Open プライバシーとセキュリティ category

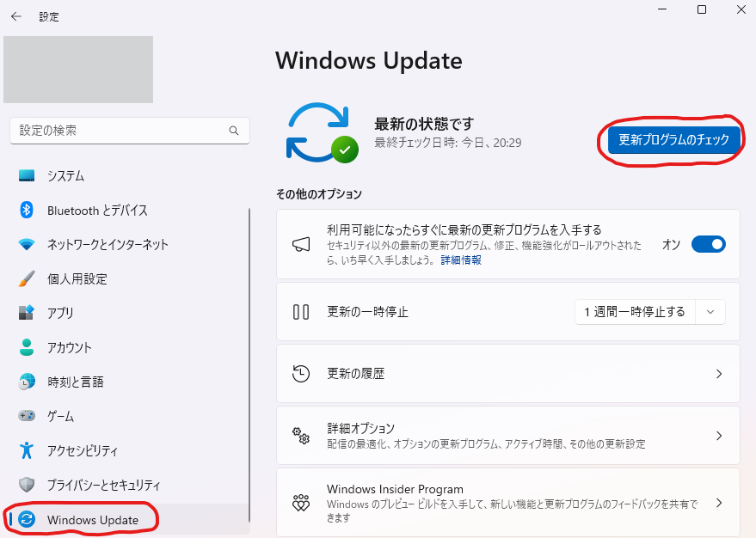128,485
